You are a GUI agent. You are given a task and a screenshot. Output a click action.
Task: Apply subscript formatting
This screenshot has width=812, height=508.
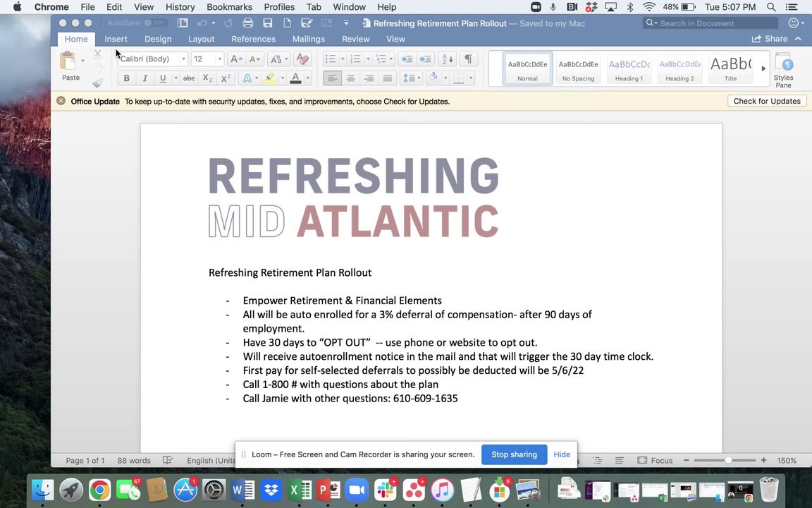pos(207,78)
